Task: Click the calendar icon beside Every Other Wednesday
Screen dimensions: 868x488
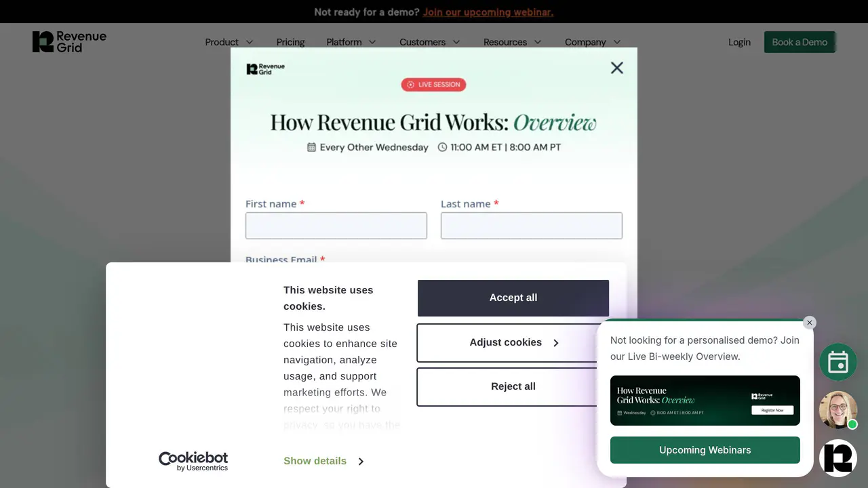Action: click(x=311, y=147)
